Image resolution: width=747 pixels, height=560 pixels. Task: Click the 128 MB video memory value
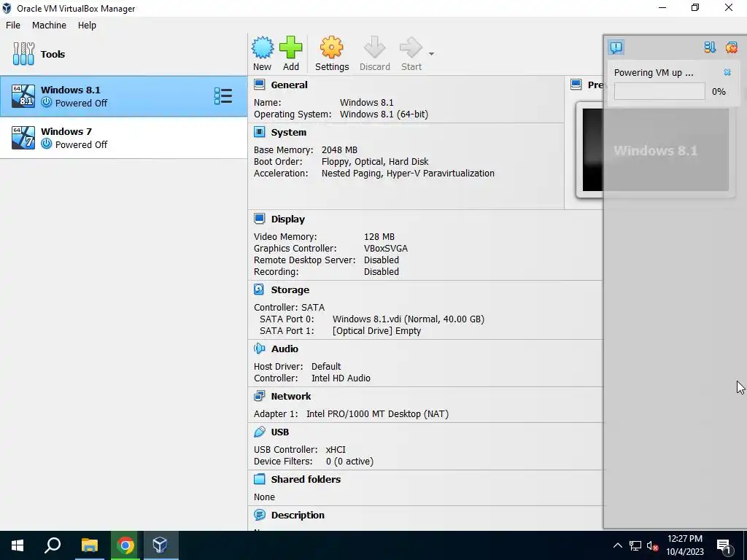(x=379, y=237)
